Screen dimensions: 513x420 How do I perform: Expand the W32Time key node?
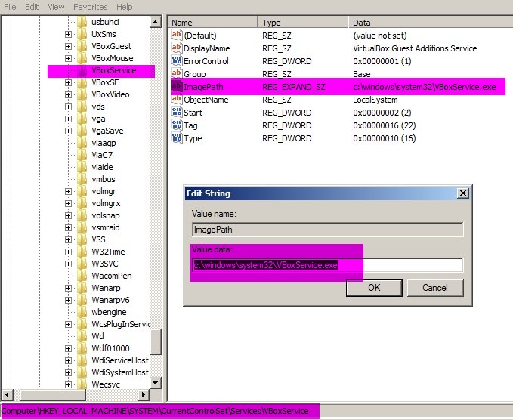click(68, 252)
